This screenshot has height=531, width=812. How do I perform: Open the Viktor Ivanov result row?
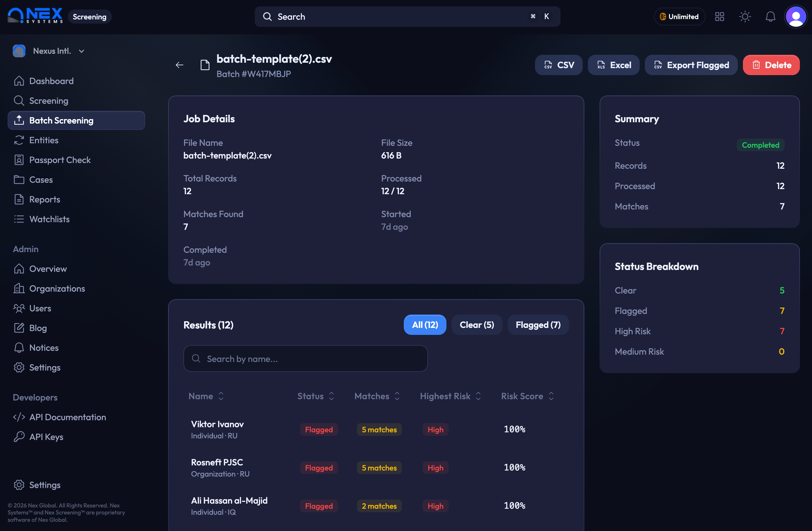point(376,430)
